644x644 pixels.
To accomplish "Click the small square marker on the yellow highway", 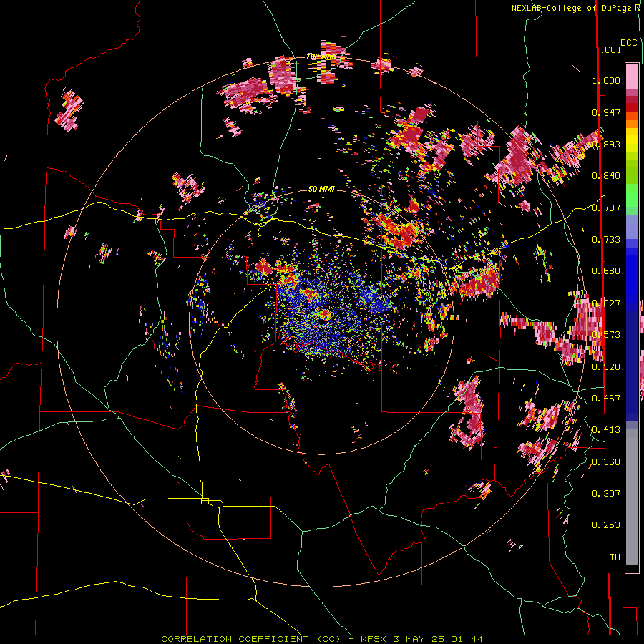I will pyautogui.click(x=205, y=501).
